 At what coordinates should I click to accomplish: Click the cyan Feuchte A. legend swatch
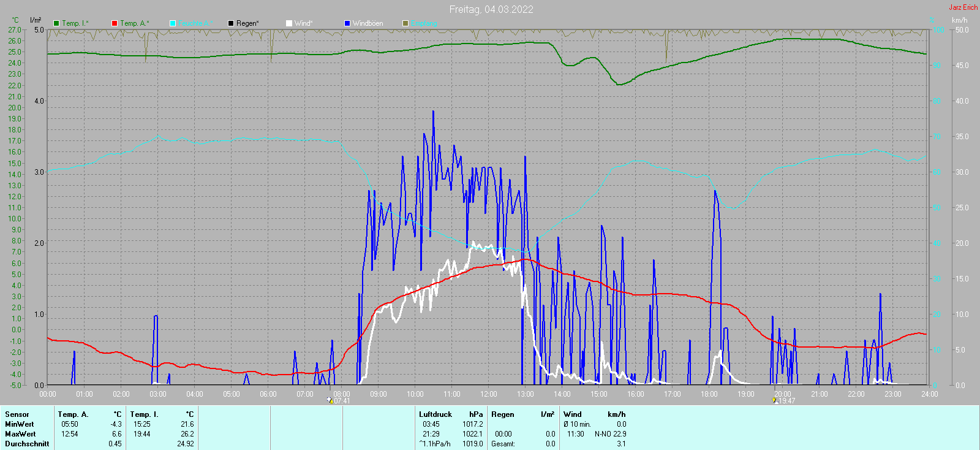173,23
